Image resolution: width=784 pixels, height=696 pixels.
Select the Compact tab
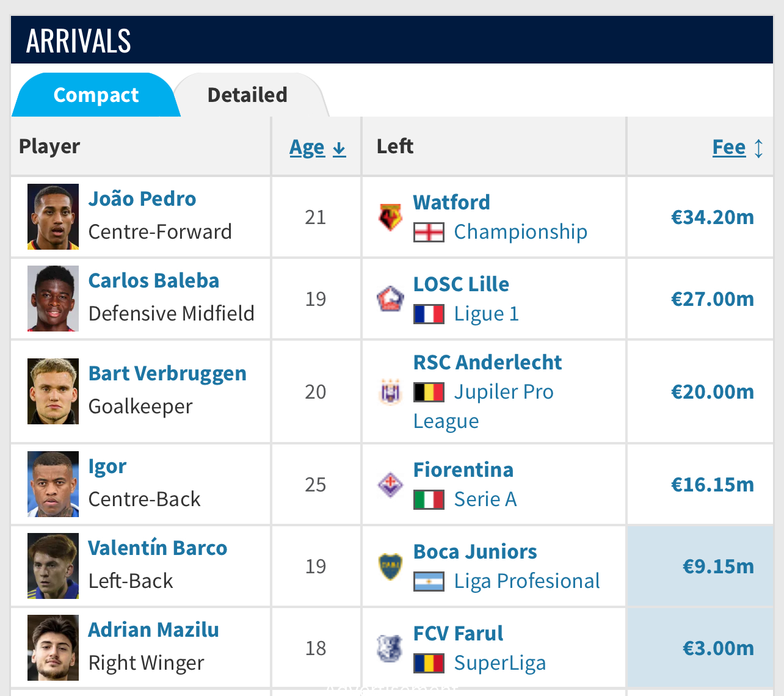pyautogui.click(x=96, y=95)
